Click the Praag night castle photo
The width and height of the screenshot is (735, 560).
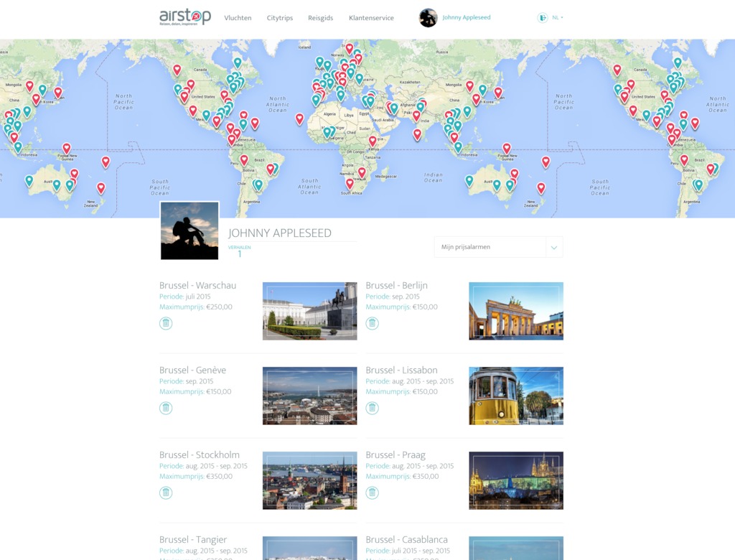[516, 481]
